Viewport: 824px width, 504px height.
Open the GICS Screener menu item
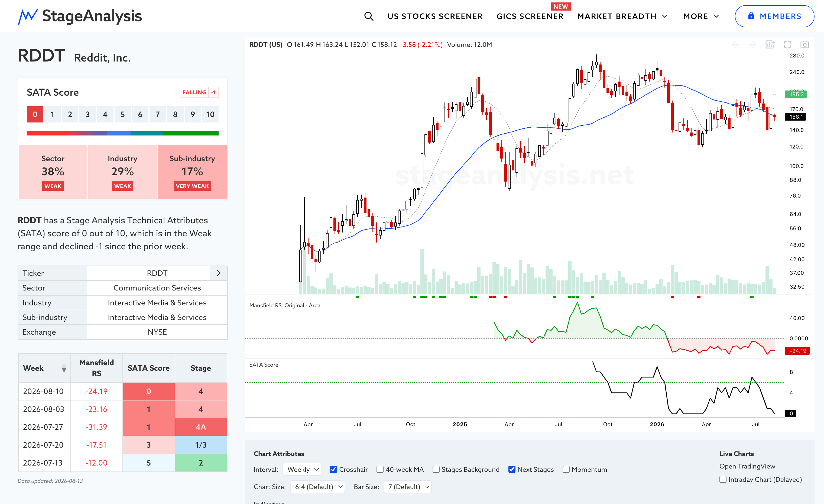(530, 16)
